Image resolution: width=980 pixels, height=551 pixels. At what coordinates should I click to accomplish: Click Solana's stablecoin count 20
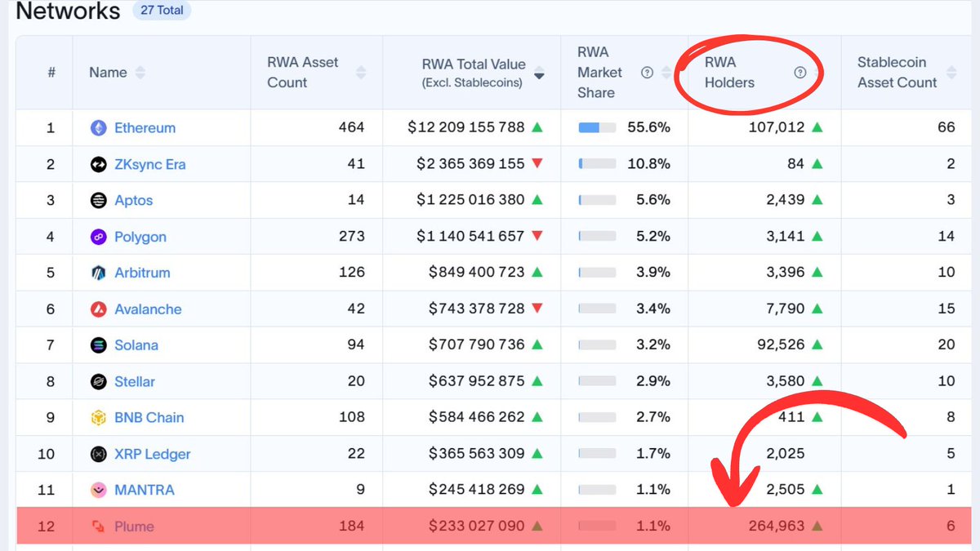click(947, 345)
